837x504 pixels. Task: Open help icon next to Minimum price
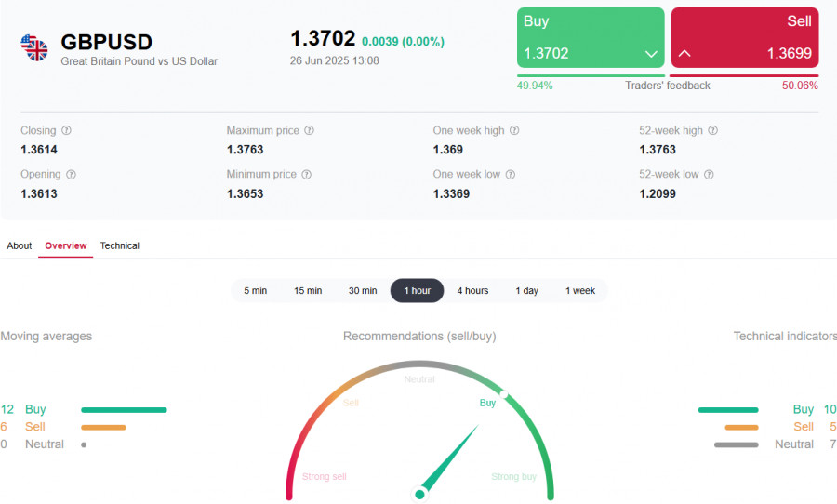click(306, 175)
